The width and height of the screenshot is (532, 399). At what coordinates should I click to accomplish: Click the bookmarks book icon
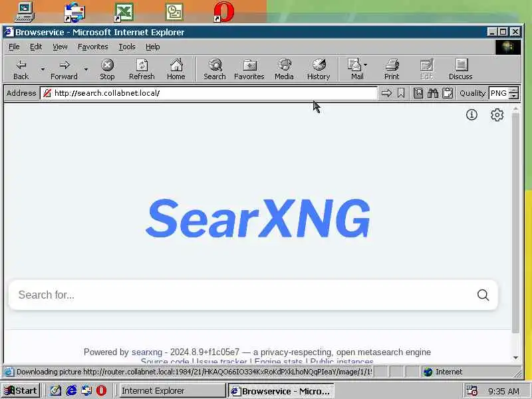(x=418, y=93)
